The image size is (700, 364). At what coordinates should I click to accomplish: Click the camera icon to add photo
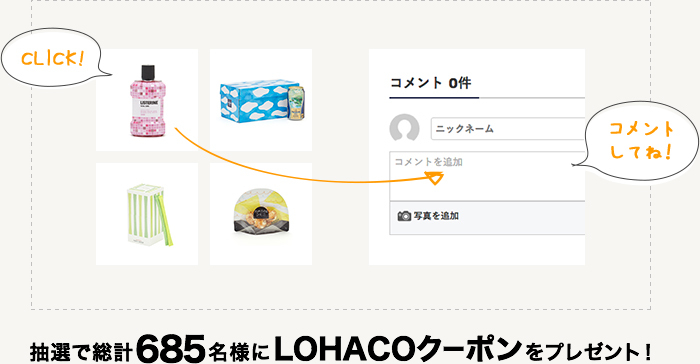(x=404, y=216)
